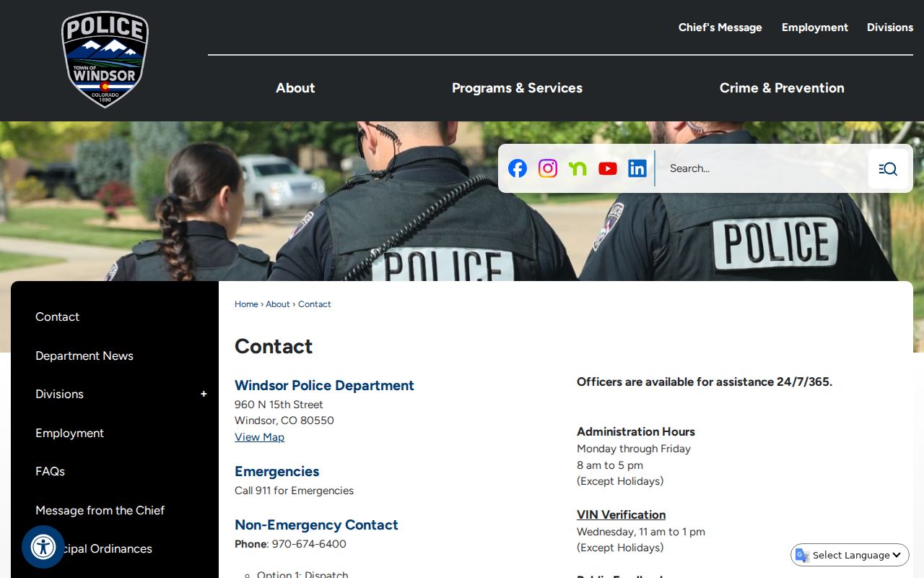The image size is (924, 578).
Task: Click the search magnifier button
Action: tap(888, 168)
